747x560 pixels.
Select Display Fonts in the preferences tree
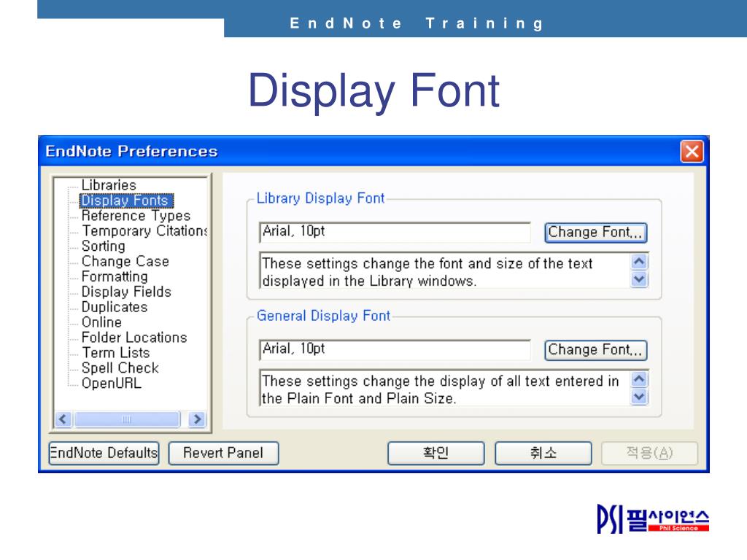[125, 201]
